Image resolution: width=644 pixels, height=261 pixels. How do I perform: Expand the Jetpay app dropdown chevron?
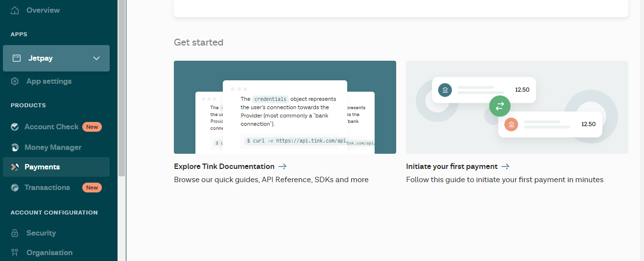point(96,58)
